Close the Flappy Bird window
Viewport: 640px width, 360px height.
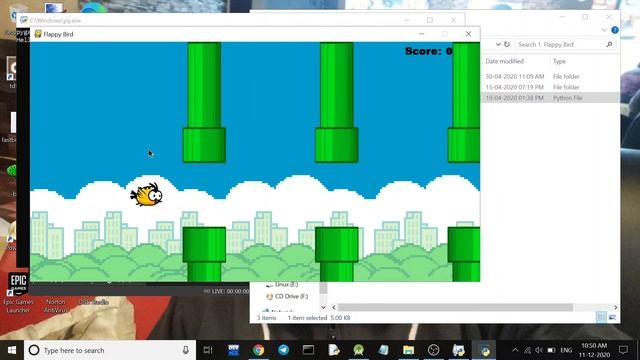[468, 34]
